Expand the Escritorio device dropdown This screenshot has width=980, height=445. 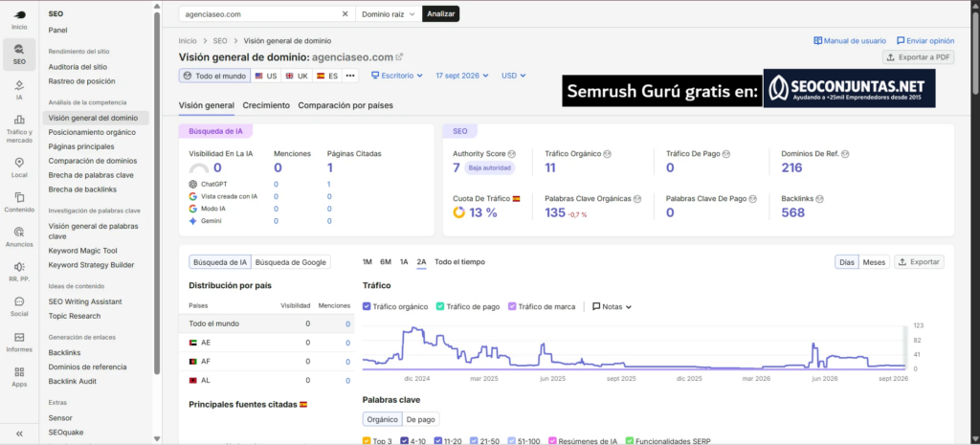397,75
